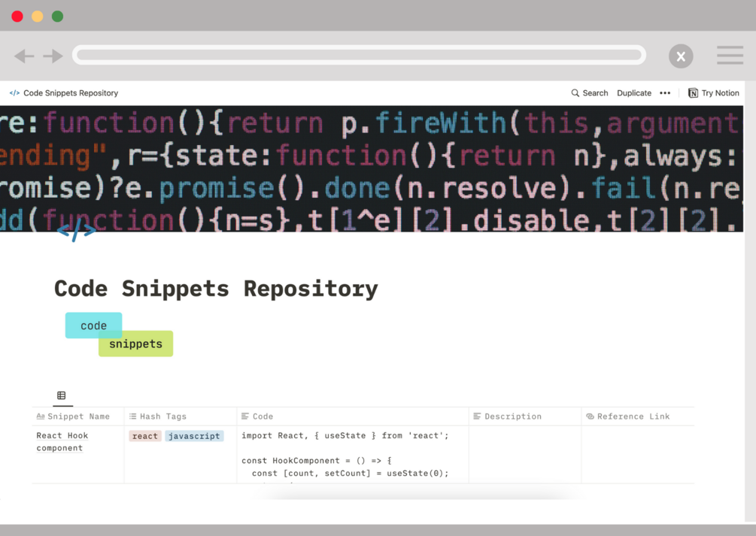Click the code cover image banner

[x=372, y=168]
